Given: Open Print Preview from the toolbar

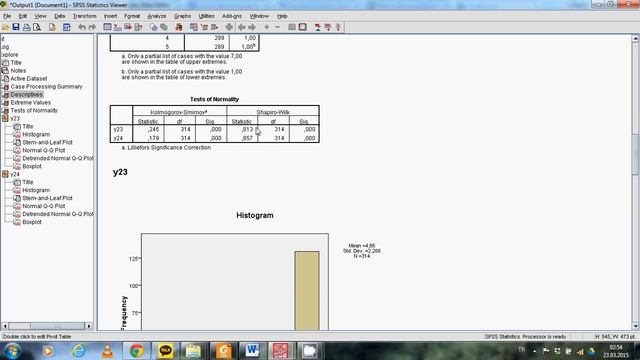Looking at the screenshot, I should point(37,27).
